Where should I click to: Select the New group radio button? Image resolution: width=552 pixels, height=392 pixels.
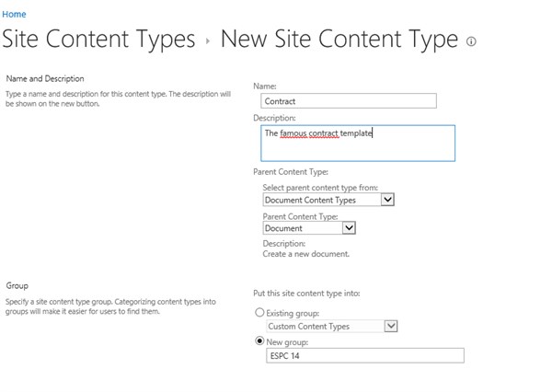[x=259, y=340]
